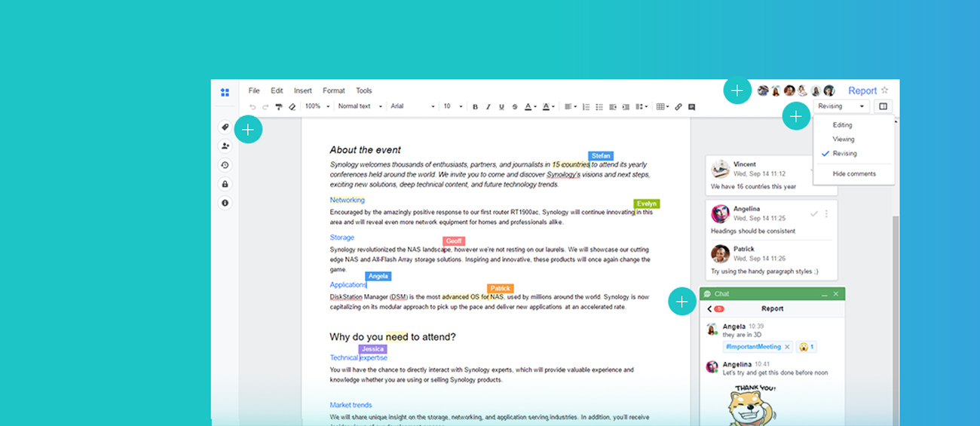Toggle the side panel layout icon
Image resolution: width=980 pixels, height=426 pixels.
[884, 106]
